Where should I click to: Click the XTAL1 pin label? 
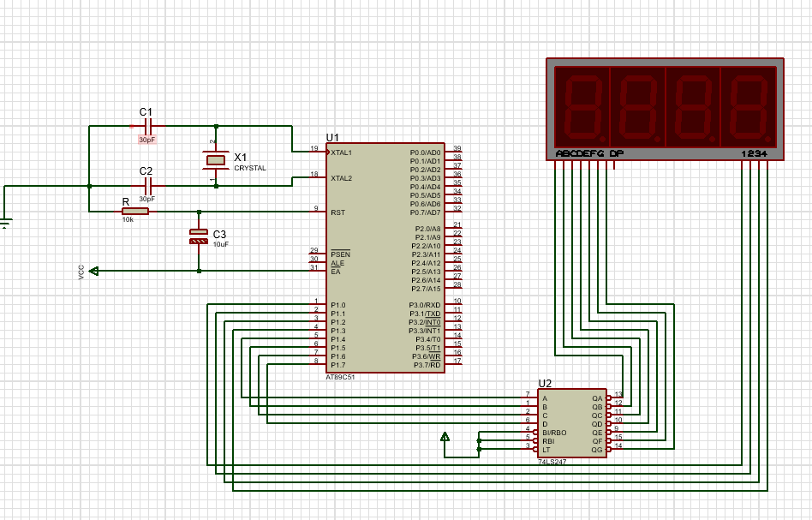[341, 152]
